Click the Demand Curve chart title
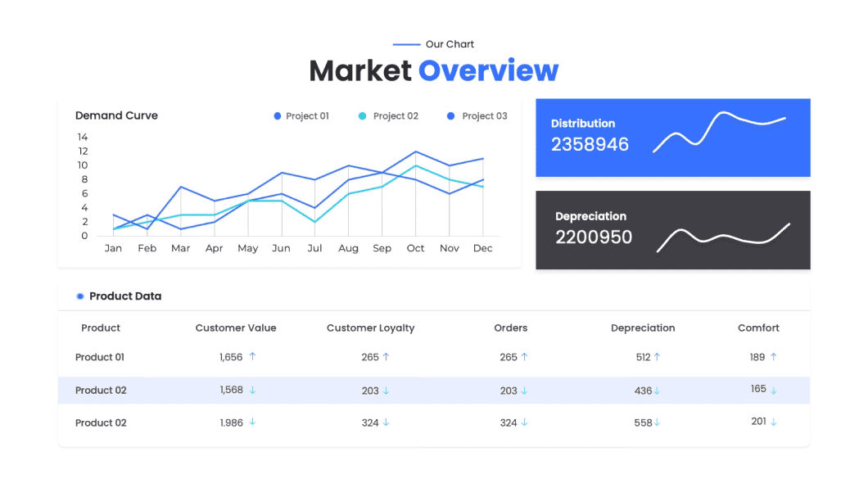 pos(116,115)
